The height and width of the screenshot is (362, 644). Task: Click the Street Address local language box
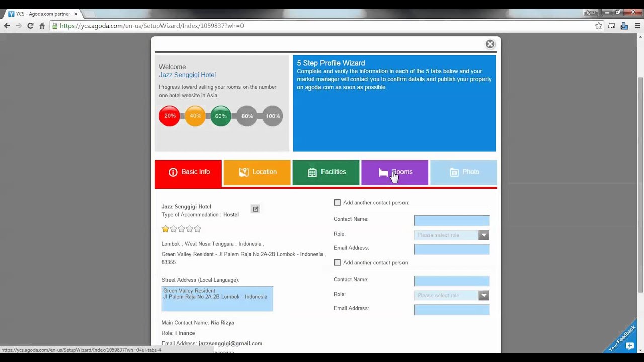217,299
